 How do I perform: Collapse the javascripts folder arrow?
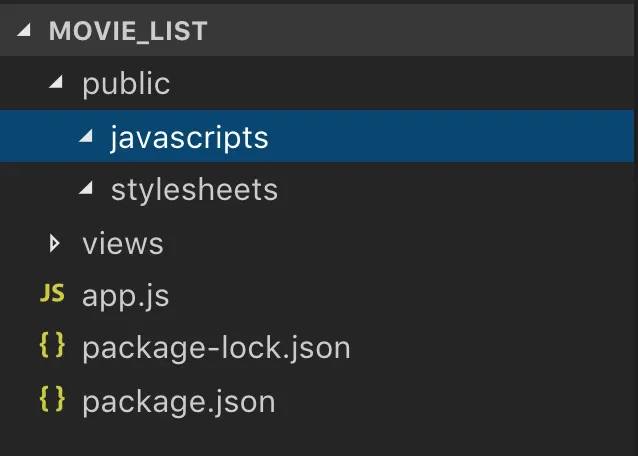coord(89,137)
